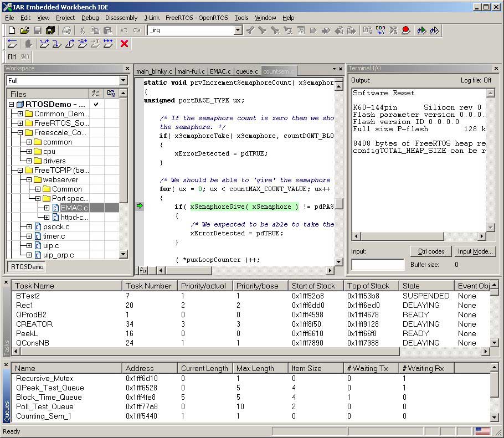
Task: Open the Project menu
Action: (x=65, y=18)
